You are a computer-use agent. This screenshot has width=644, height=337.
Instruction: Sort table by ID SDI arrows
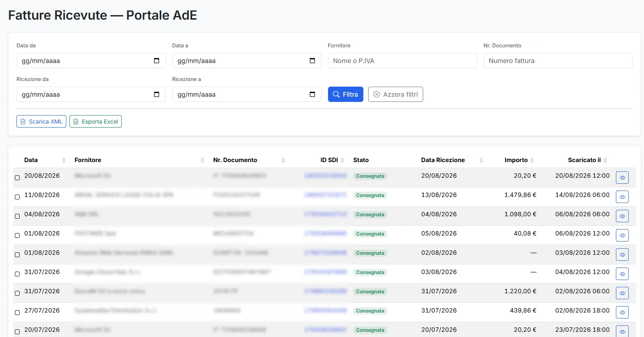pyautogui.click(x=342, y=160)
